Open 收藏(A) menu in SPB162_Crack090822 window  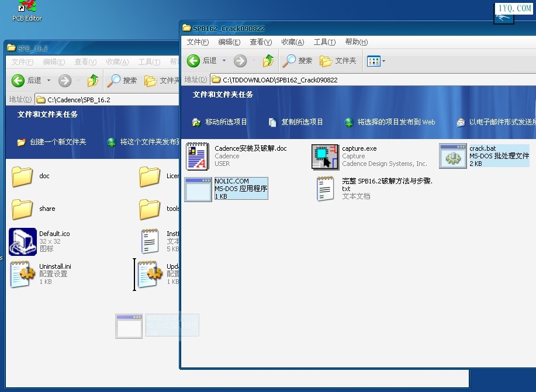tap(292, 42)
